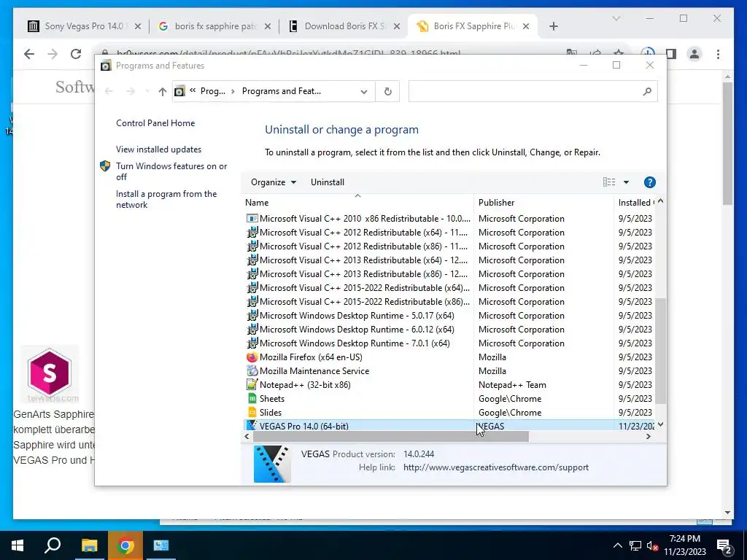Click the taskbar clock showing 7:24 PM
The image size is (747, 560).
pyautogui.click(x=684, y=545)
